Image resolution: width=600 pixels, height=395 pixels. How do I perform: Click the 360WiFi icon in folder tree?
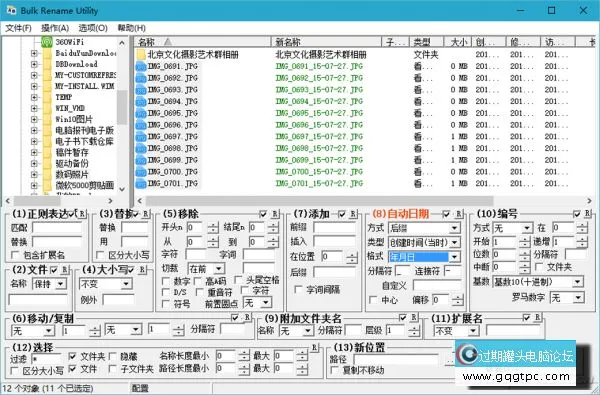[x=47, y=42]
